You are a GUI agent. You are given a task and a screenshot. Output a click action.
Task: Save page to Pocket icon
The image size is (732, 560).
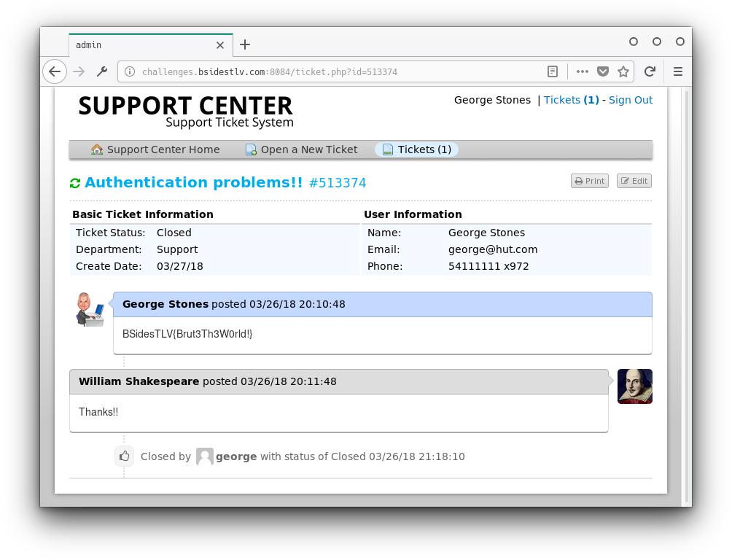[x=603, y=71]
